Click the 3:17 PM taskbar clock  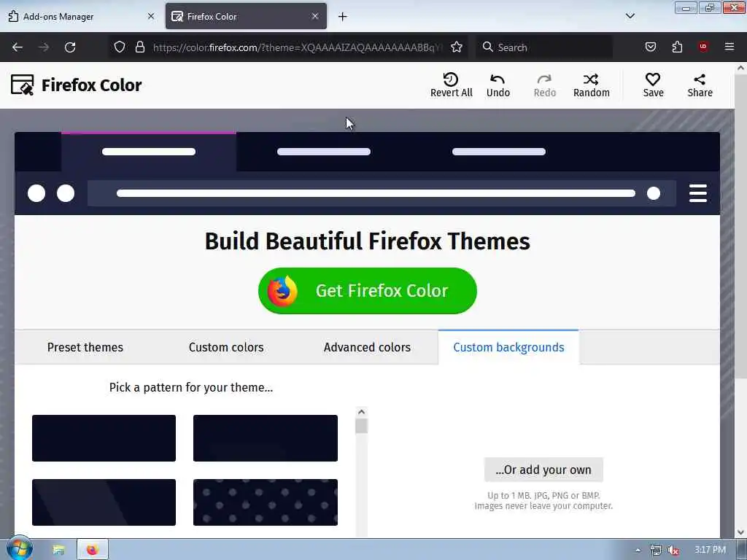710,550
